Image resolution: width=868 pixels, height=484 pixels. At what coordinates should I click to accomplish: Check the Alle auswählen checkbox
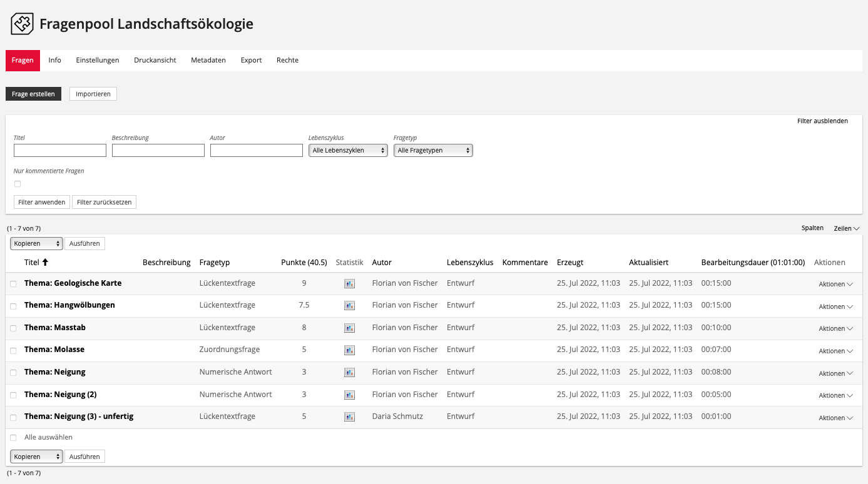pyautogui.click(x=14, y=438)
